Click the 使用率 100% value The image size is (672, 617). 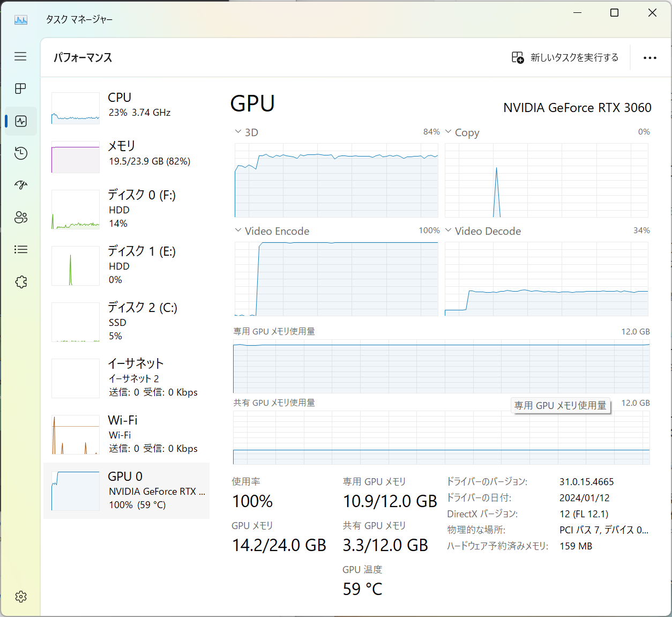click(252, 501)
